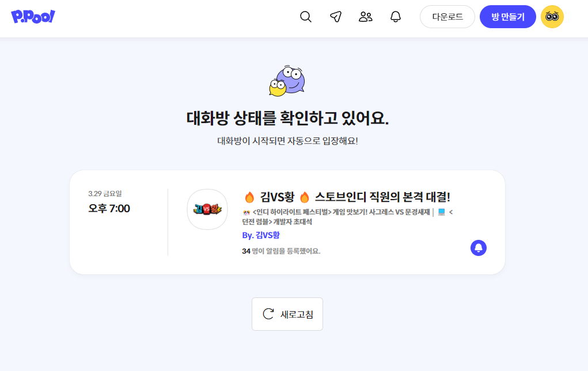The height and width of the screenshot is (371, 588).
Task: Open the paper plane messages icon
Action: point(336,17)
